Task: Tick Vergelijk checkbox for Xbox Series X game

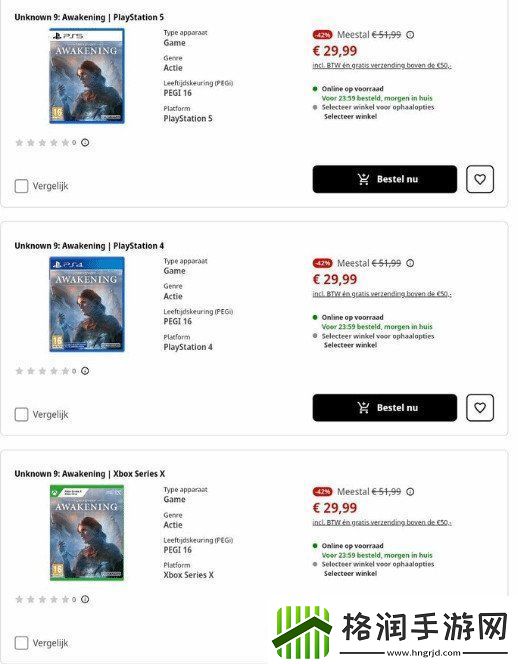Action: [21, 643]
